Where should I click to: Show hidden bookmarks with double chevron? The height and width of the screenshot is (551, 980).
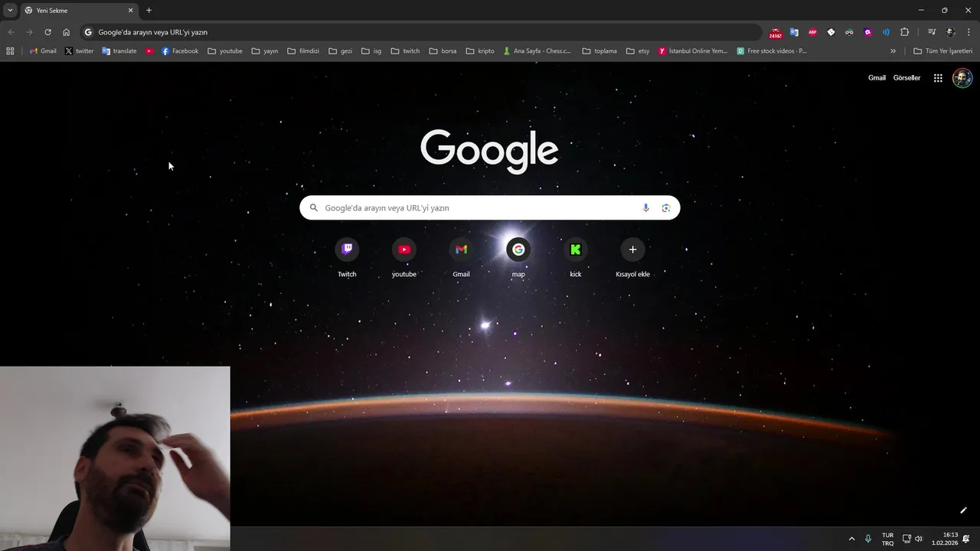tap(893, 51)
